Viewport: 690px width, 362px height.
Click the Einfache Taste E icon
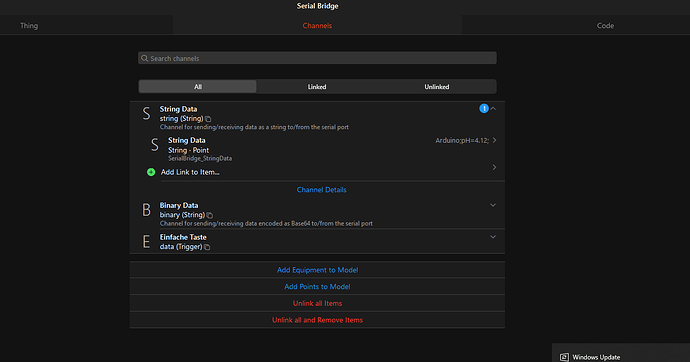(x=147, y=241)
